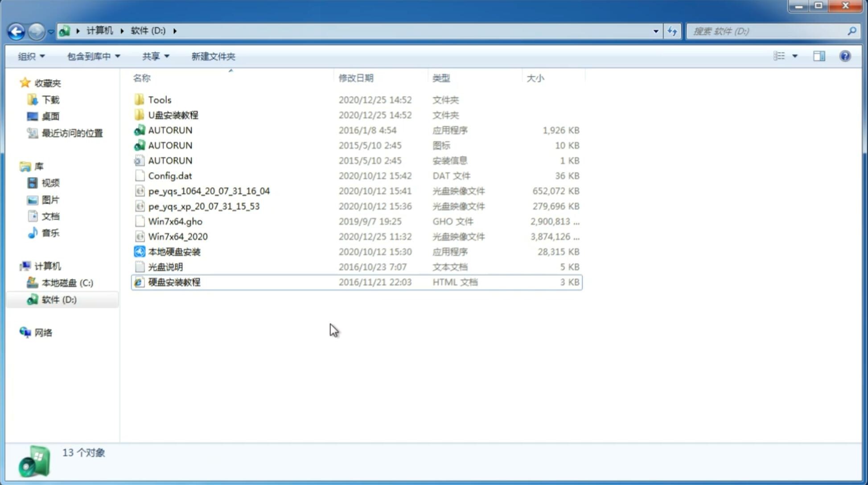Open Win7x64_2020 disc image file
This screenshot has width=868, height=485.
pyautogui.click(x=177, y=237)
